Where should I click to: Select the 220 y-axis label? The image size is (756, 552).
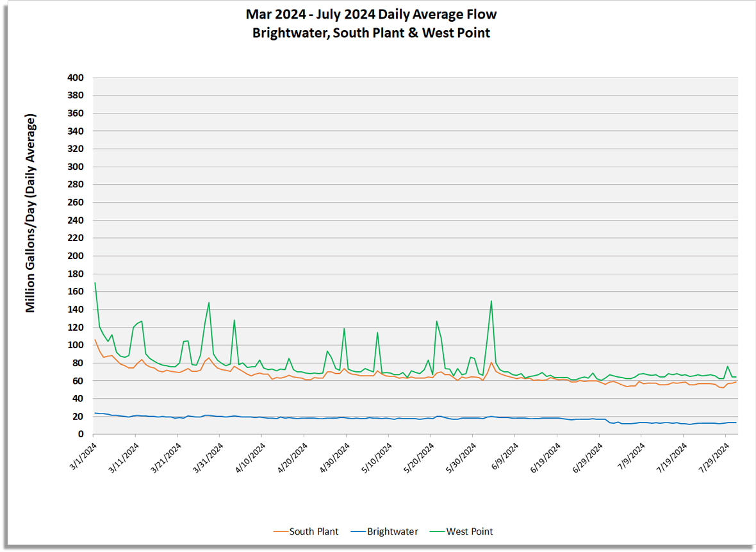pos(76,238)
